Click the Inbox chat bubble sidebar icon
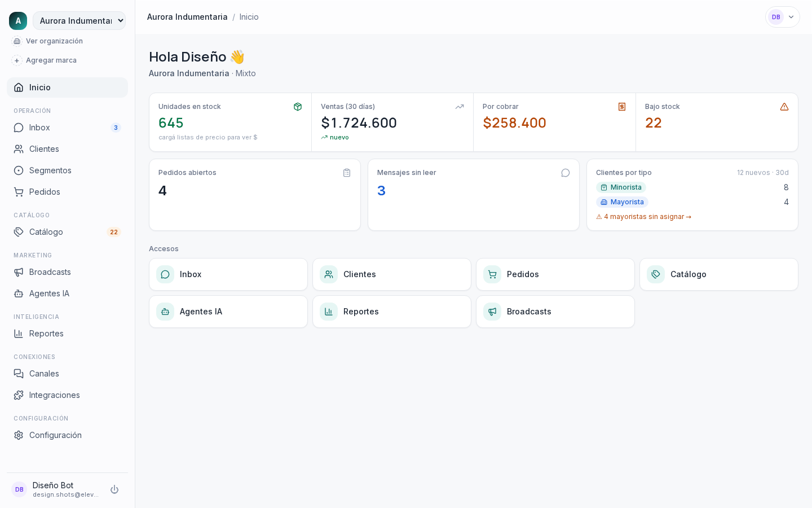The image size is (812, 508). tap(19, 128)
